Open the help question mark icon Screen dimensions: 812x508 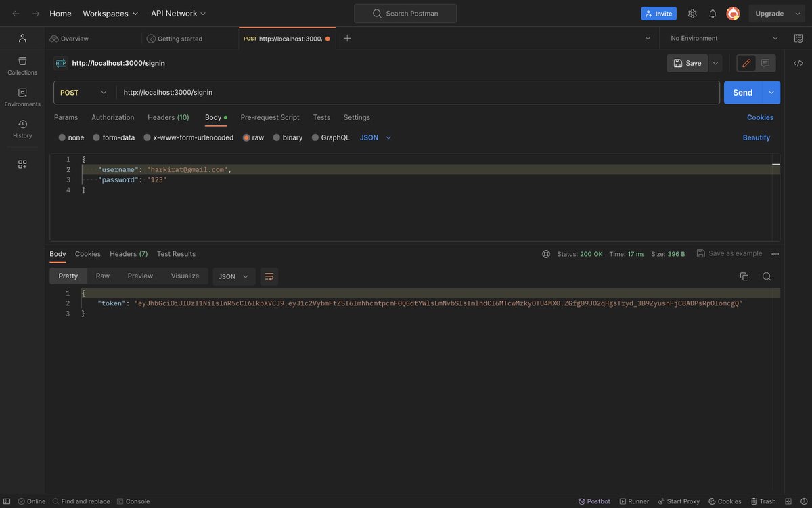[x=803, y=501]
